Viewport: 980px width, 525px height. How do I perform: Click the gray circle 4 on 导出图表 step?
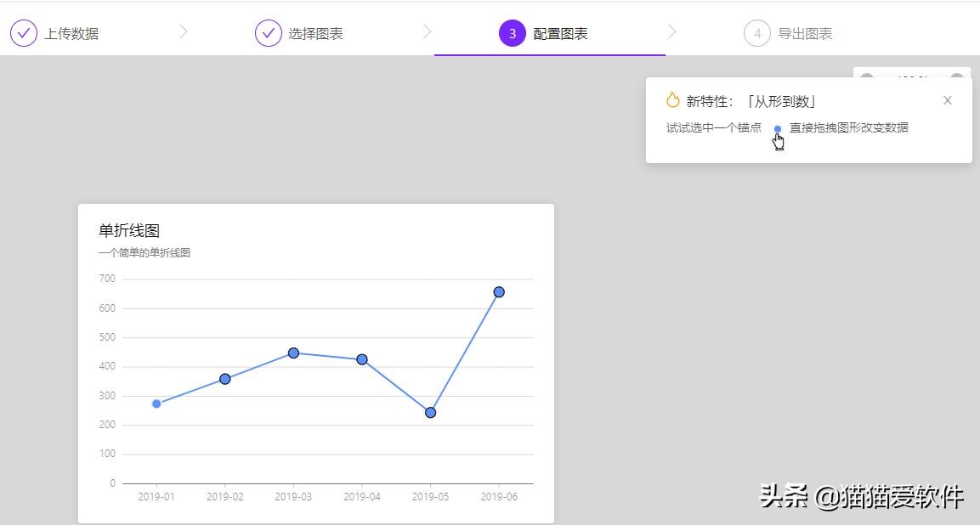tap(756, 34)
